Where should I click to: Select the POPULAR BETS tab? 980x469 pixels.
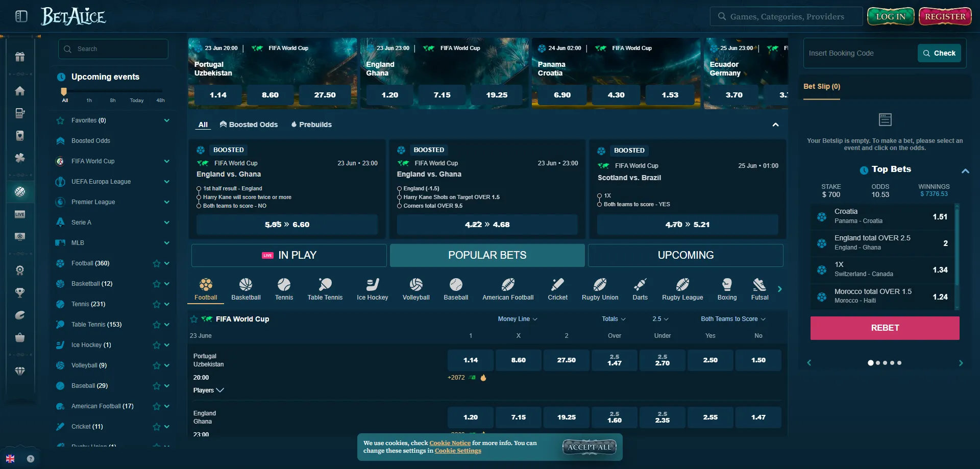click(487, 255)
